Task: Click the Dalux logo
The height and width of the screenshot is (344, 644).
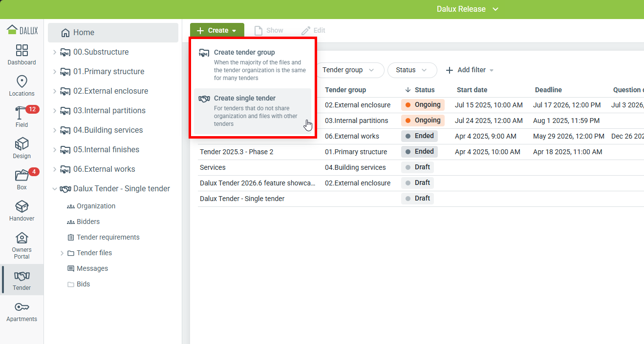Action: [x=22, y=30]
